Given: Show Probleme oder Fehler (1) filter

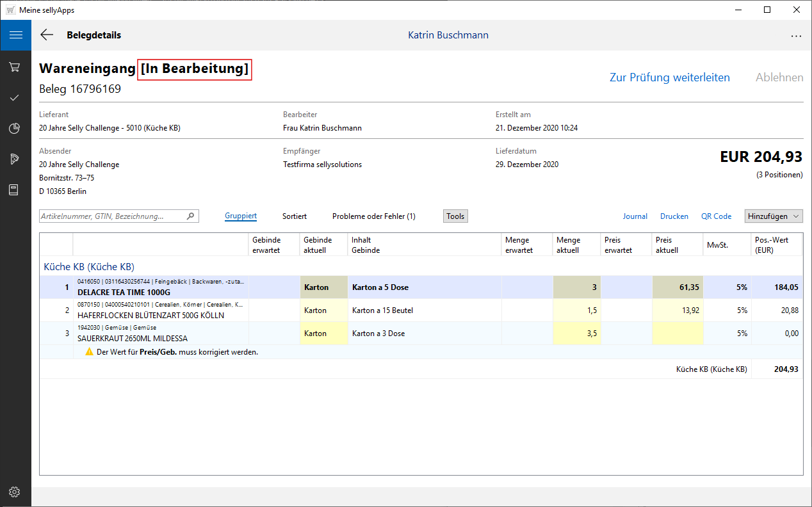Looking at the screenshot, I should pos(373,216).
